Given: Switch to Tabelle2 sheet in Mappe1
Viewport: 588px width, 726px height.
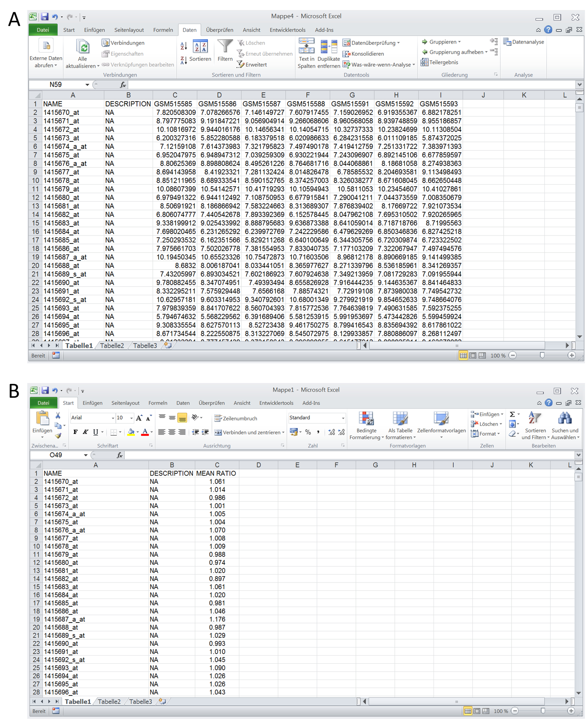Looking at the screenshot, I should pos(109,702).
